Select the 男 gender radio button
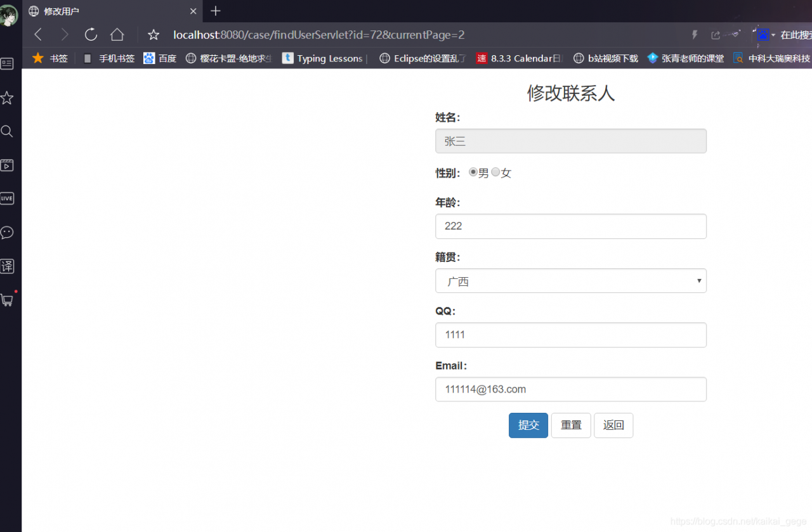Viewport: 812px width, 532px height. click(x=473, y=172)
